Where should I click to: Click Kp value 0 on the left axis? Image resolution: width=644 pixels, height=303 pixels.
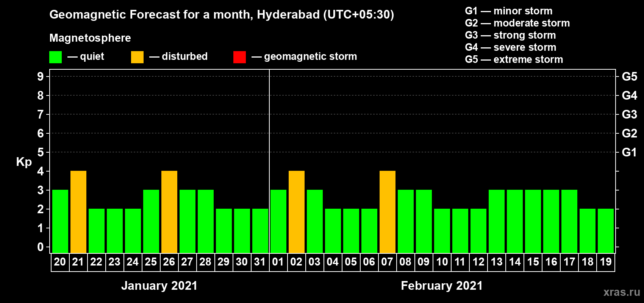point(41,247)
